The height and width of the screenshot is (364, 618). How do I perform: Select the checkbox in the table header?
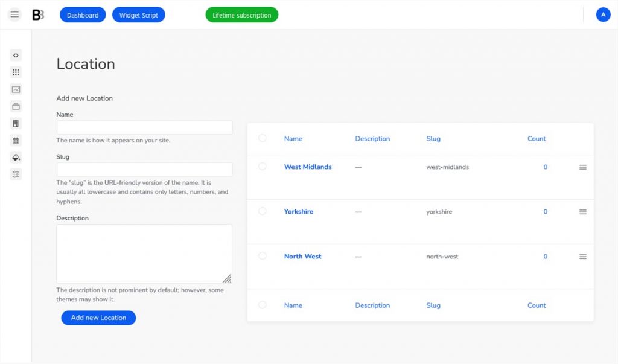point(262,138)
